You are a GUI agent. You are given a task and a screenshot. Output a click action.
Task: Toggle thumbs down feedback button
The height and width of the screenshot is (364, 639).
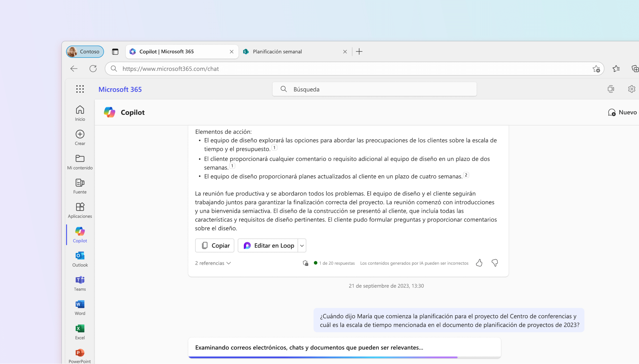[495, 263]
